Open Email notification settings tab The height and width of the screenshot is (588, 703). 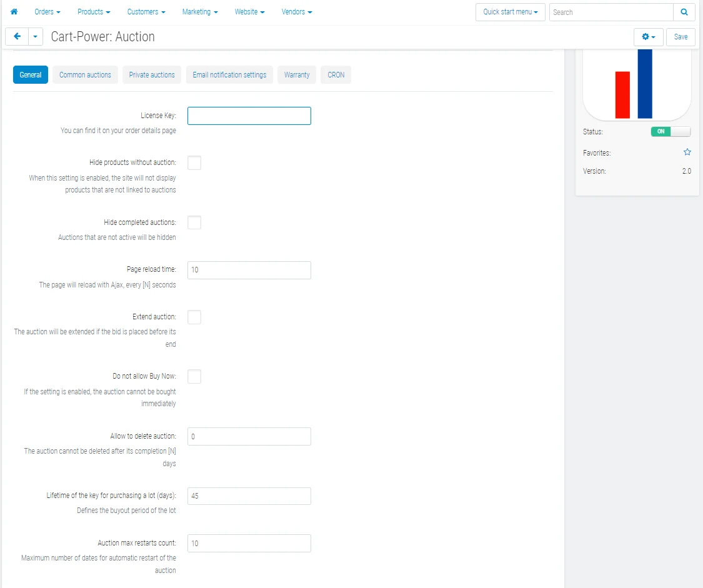(229, 75)
